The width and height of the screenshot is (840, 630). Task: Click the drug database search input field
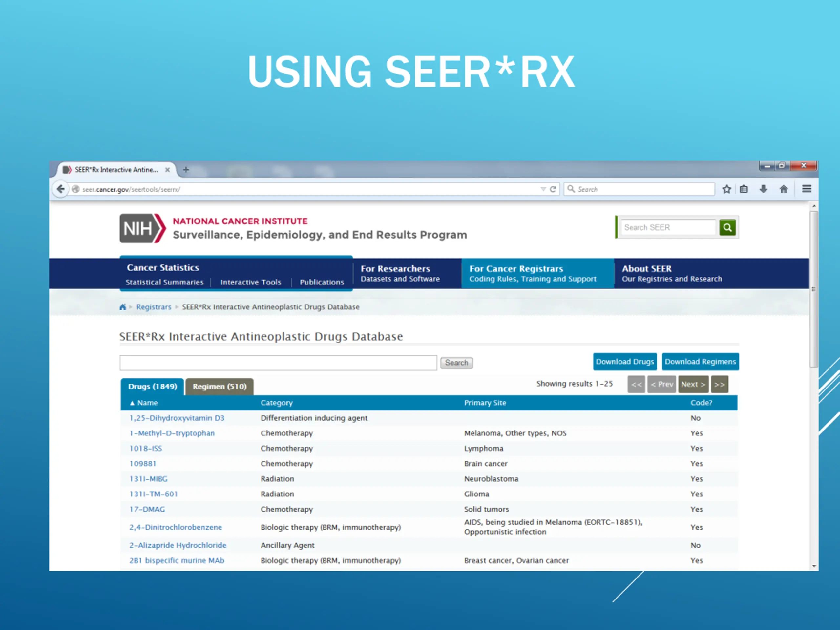278,363
